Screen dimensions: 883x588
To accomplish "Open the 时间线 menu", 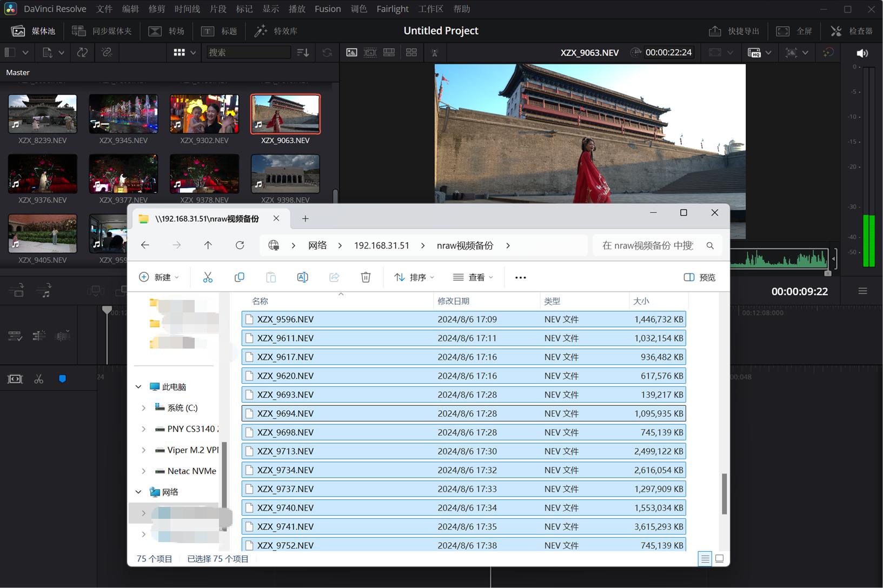I will click(187, 9).
